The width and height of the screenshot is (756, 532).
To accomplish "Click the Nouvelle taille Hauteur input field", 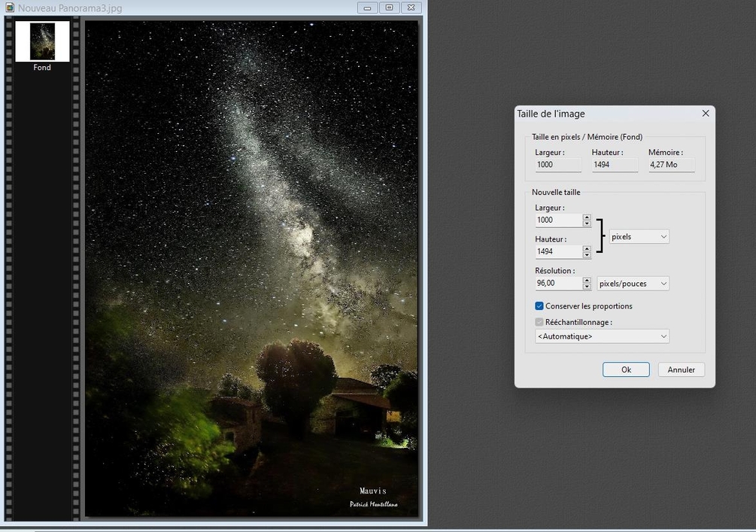I will click(x=558, y=251).
